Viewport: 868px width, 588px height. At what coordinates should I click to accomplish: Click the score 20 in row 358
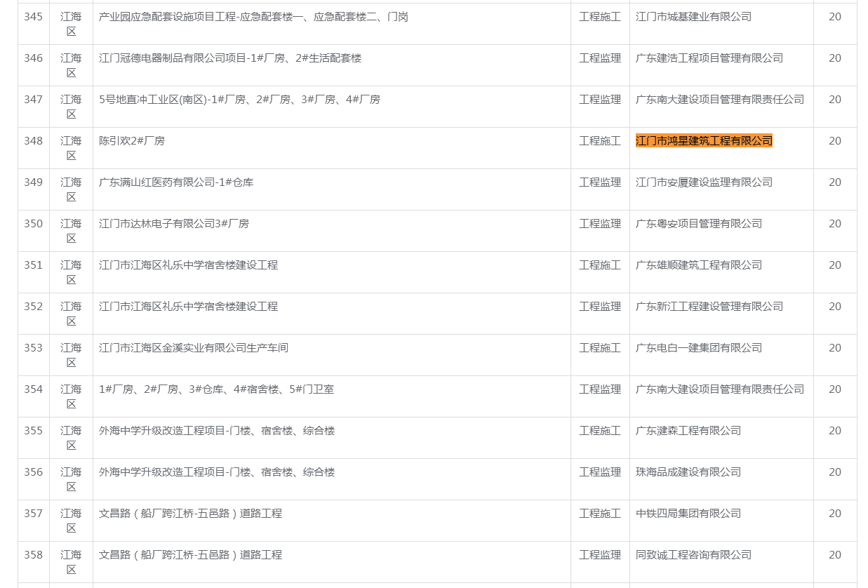tap(835, 555)
